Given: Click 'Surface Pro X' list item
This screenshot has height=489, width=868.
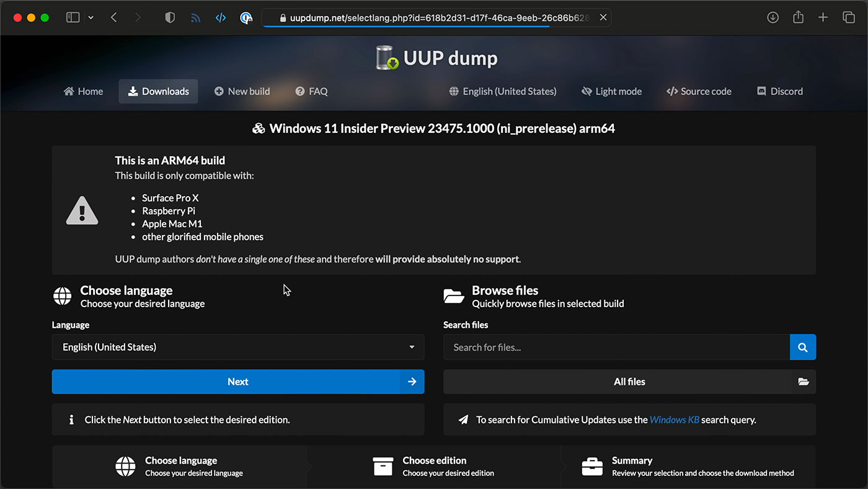Looking at the screenshot, I should [x=170, y=198].
